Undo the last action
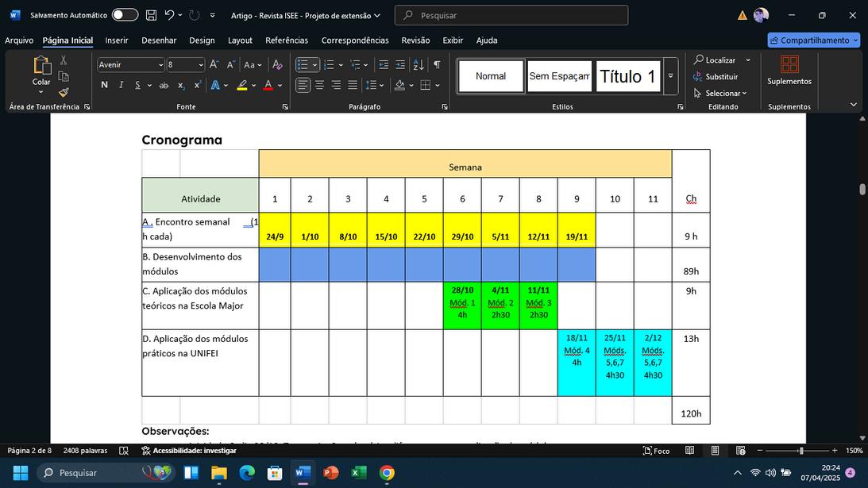 [169, 16]
